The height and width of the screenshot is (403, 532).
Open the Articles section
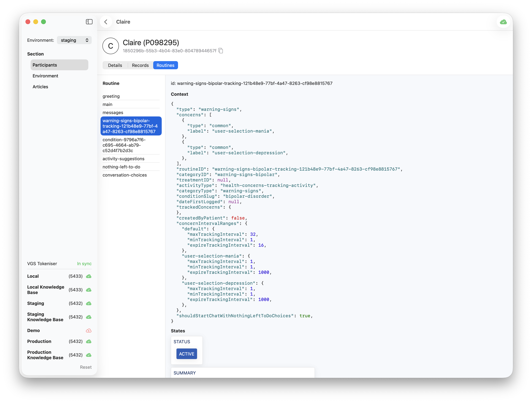pos(40,87)
